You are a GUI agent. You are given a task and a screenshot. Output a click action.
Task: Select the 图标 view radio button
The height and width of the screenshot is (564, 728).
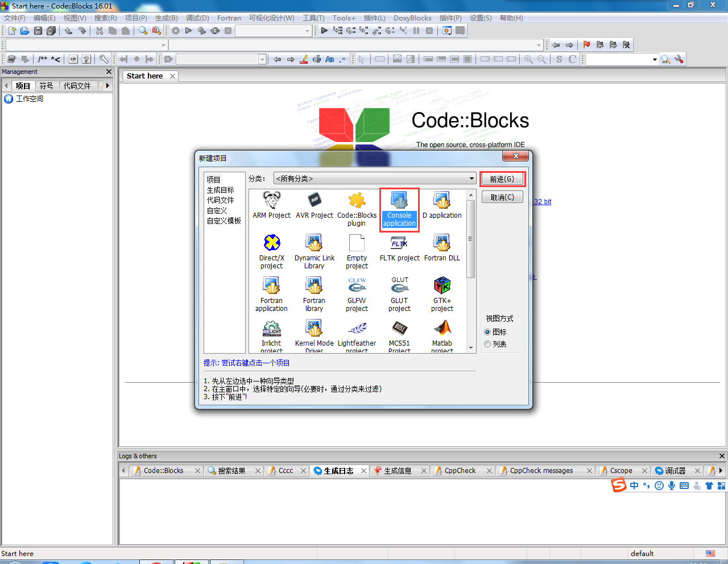point(487,332)
